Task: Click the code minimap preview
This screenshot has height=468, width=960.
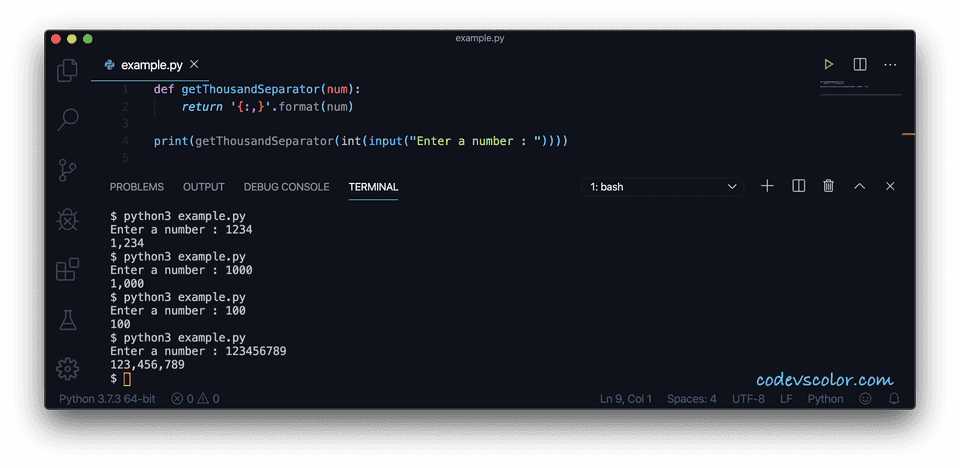Action: [x=860, y=88]
